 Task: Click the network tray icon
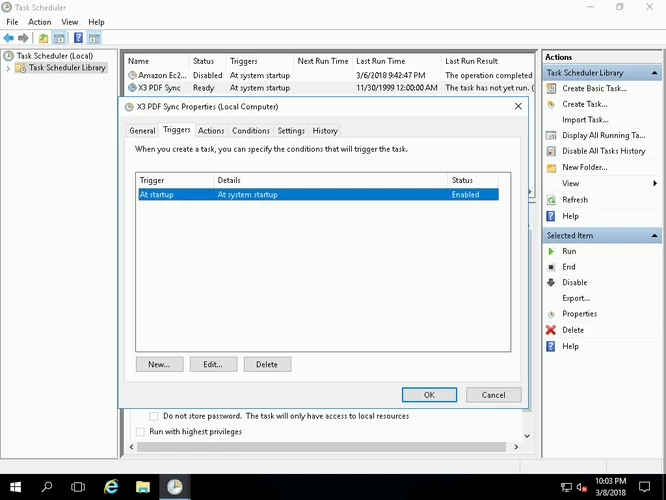coord(566,487)
